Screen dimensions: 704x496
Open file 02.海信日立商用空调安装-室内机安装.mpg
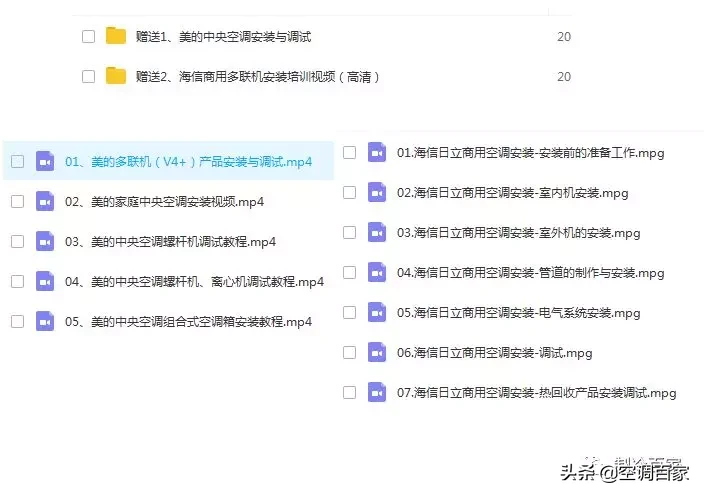(512, 193)
